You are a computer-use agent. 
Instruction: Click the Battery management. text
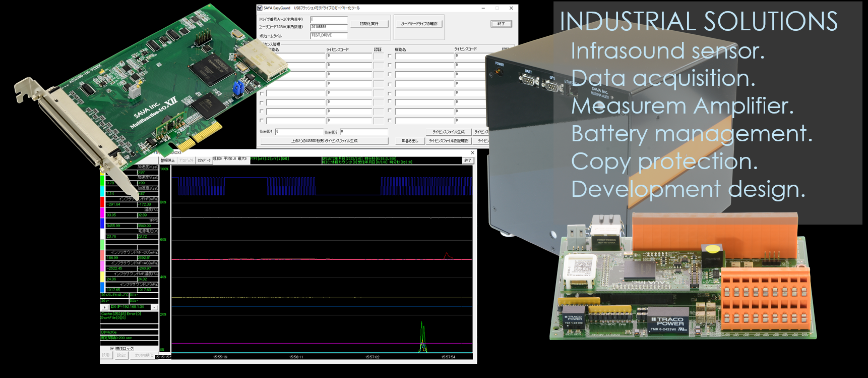692,134
